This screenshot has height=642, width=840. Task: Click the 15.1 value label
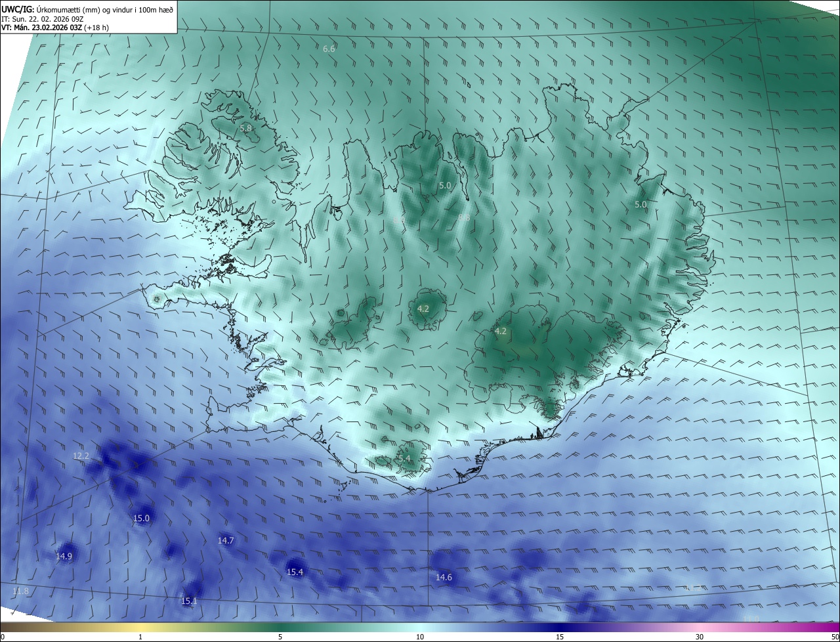pos(189,601)
